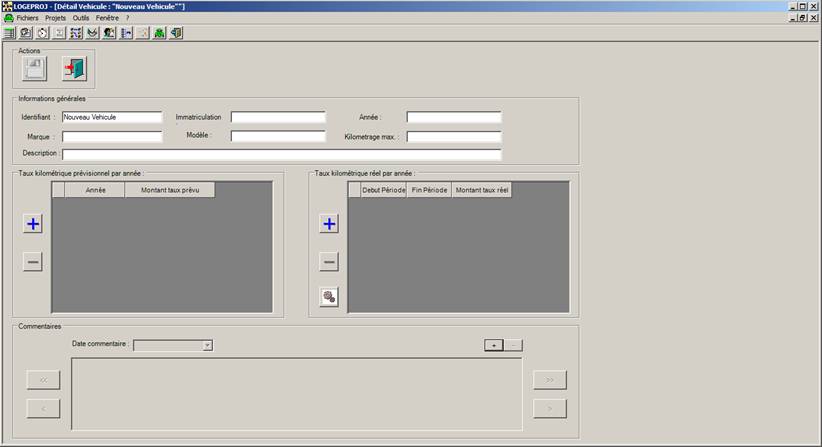
Task: Click the gears icon below real rate buttons
Action: pyautogui.click(x=329, y=296)
